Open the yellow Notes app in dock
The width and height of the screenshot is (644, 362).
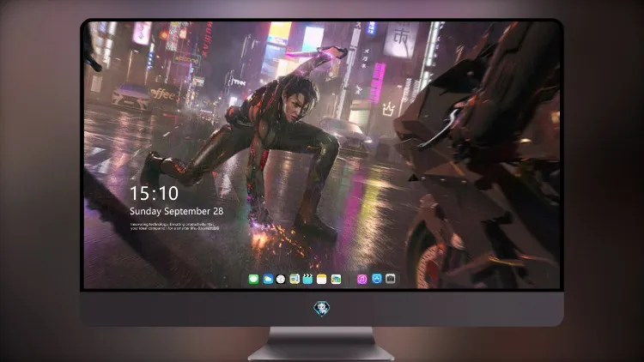point(322,280)
